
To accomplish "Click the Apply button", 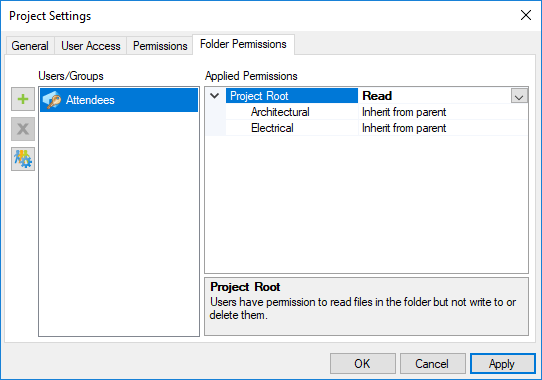I will coord(503,363).
